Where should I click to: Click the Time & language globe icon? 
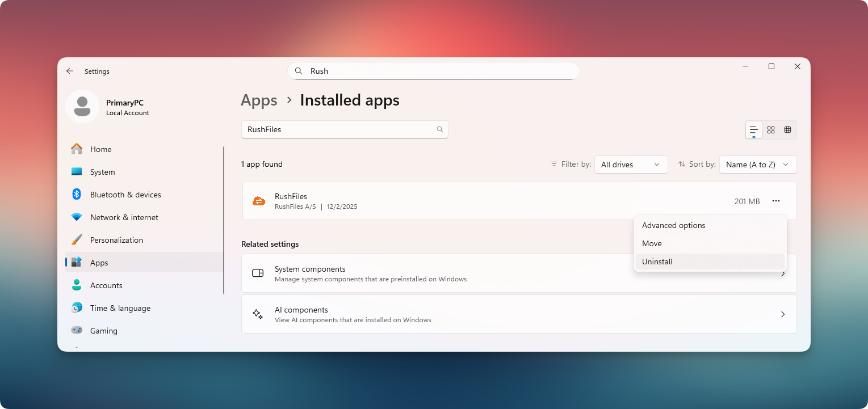77,307
